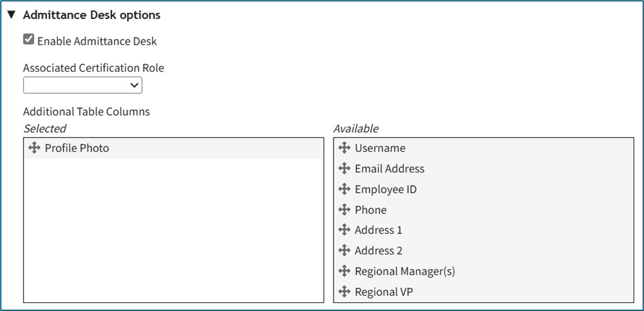Screen dimensions: 644x311
Task: Click the Phone entry in the Available columns
Action: point(370,210)
